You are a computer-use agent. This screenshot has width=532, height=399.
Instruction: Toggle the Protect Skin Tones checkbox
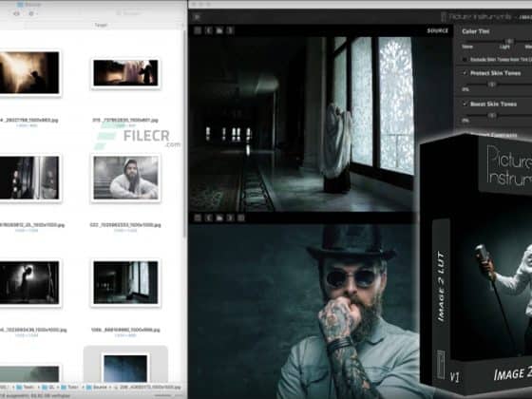(x=465, y=73)
